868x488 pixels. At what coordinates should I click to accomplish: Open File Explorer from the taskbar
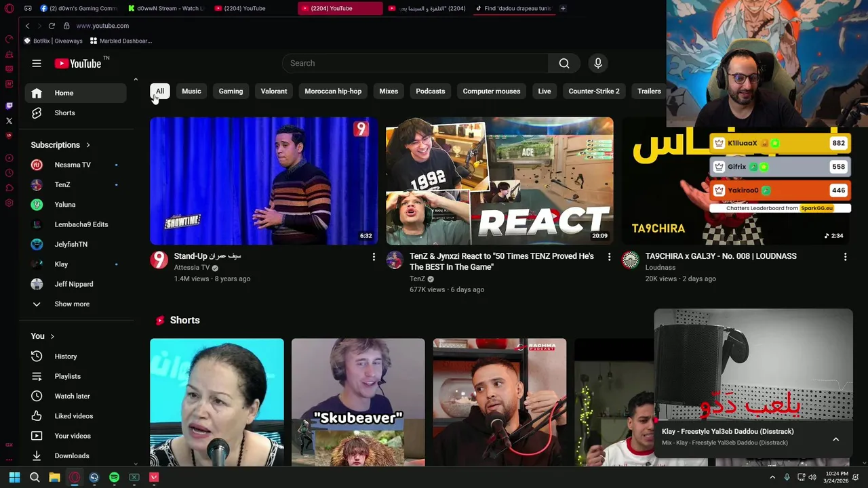pyautogui.click(x=54, y=477)
